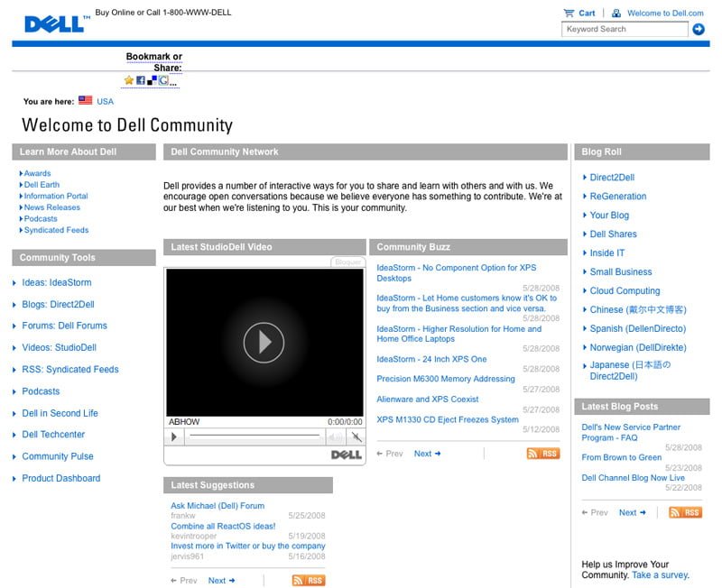Open the Cart link
722x588 pixels.
587,13
